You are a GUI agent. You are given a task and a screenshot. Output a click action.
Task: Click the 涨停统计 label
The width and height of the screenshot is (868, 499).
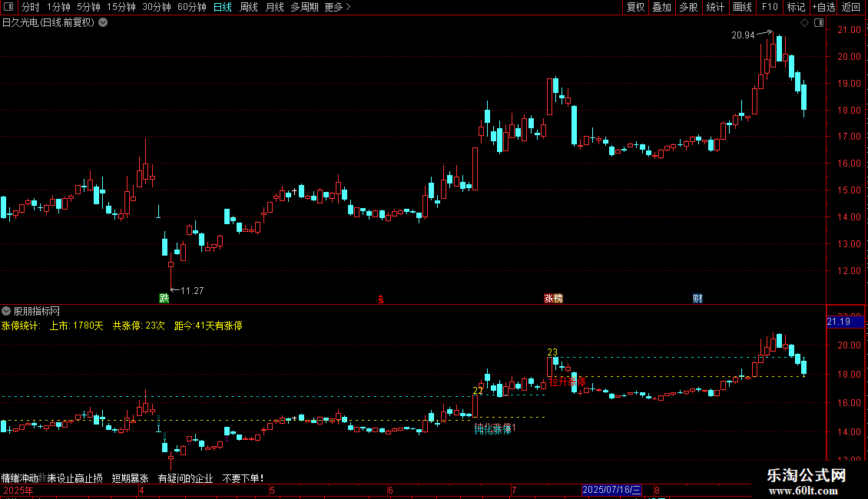pos(21,326)
